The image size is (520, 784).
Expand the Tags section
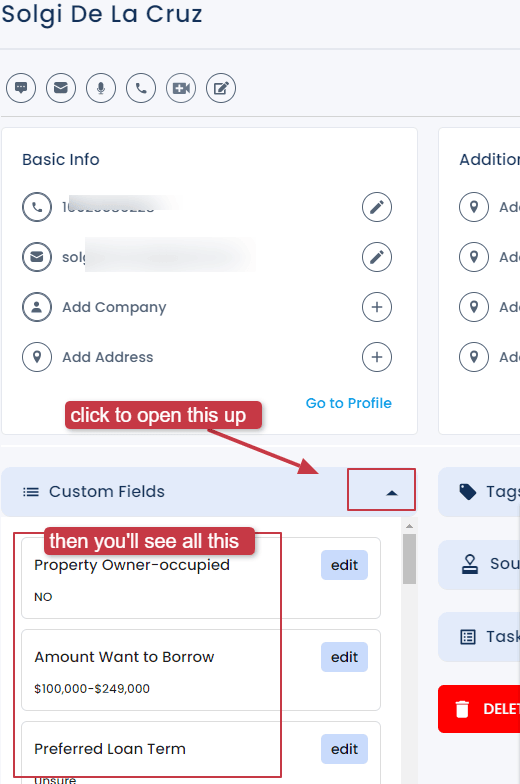point(479,492)
